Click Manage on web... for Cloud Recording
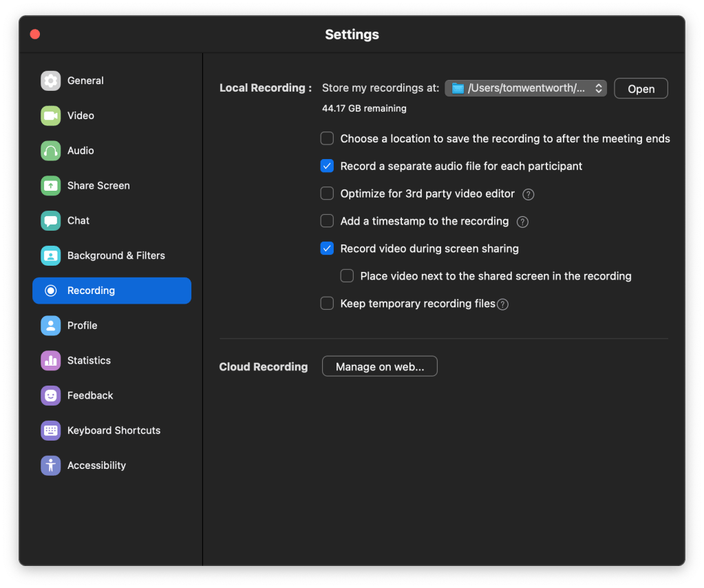Viewport: 704px width, 588px height. click(x=379, y=367)
